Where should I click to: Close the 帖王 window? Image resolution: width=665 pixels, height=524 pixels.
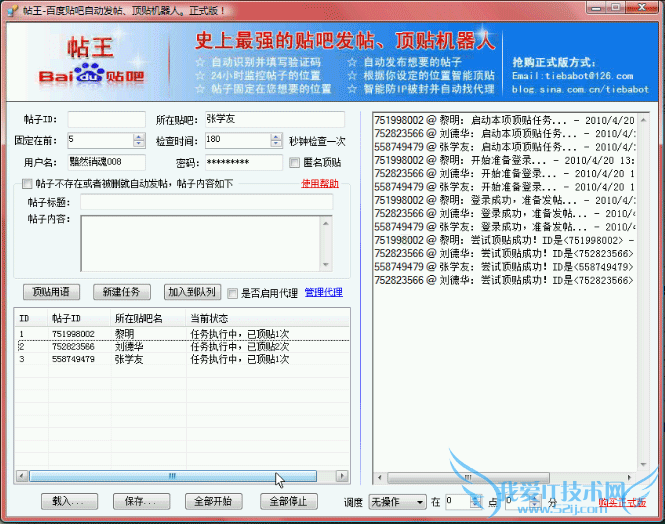[642, 7]
